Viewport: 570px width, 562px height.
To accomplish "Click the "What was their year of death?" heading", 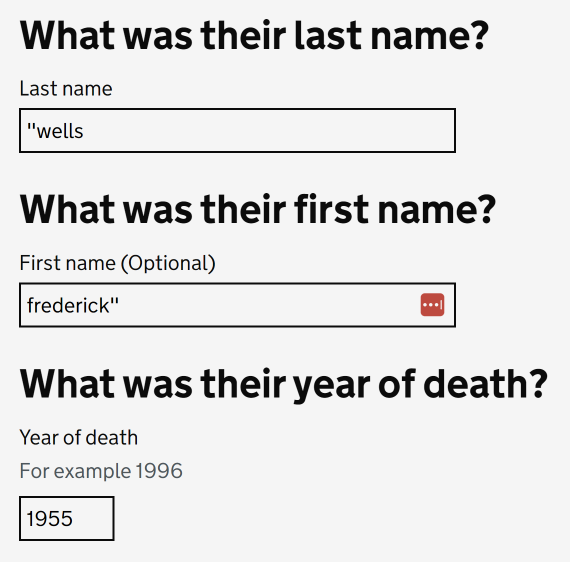I will [x=284, y=385].
